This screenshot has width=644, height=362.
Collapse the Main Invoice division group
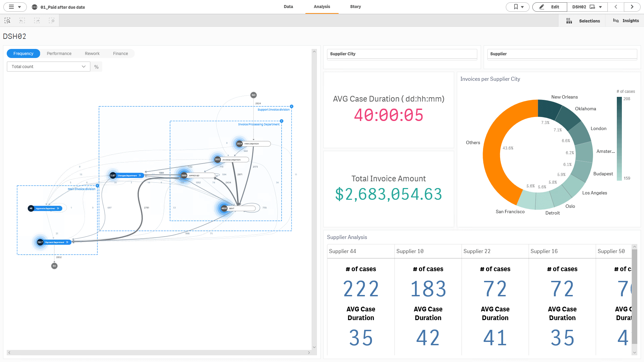tap(97, 186)
